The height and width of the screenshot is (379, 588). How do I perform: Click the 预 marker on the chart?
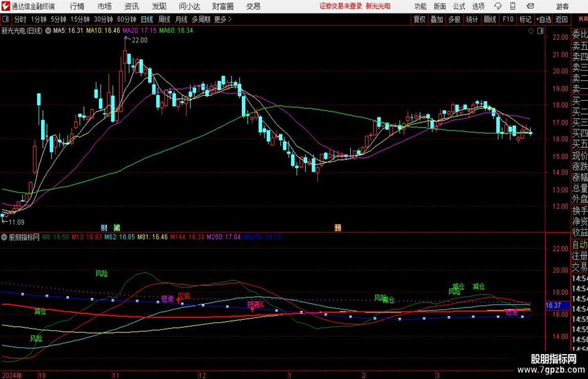tap(338, 227)
